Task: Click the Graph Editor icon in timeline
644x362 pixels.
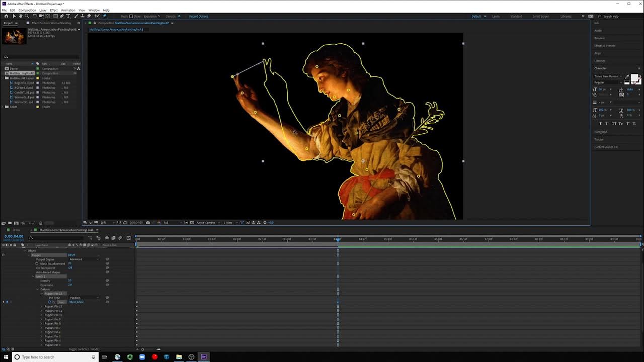Action: pos(128,238)
